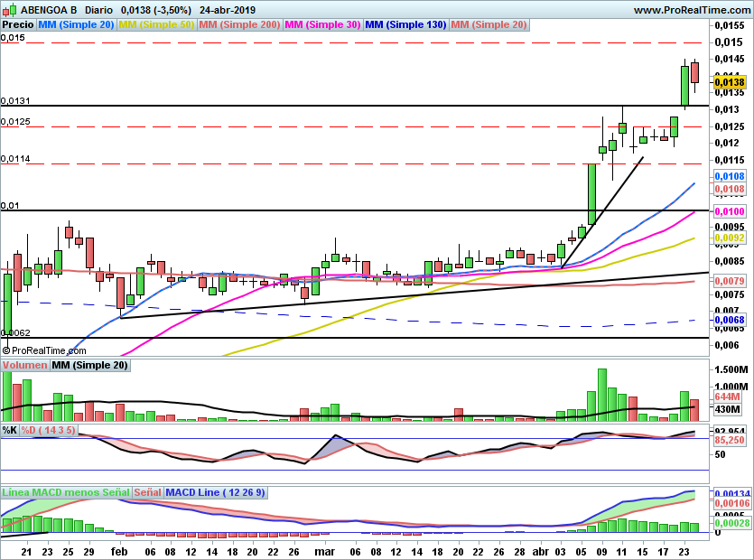The width and height of the screenshot is (754, 560).
Task: Click the candlestick chart icon beside ABENGOA B
Action: [10, 10]
